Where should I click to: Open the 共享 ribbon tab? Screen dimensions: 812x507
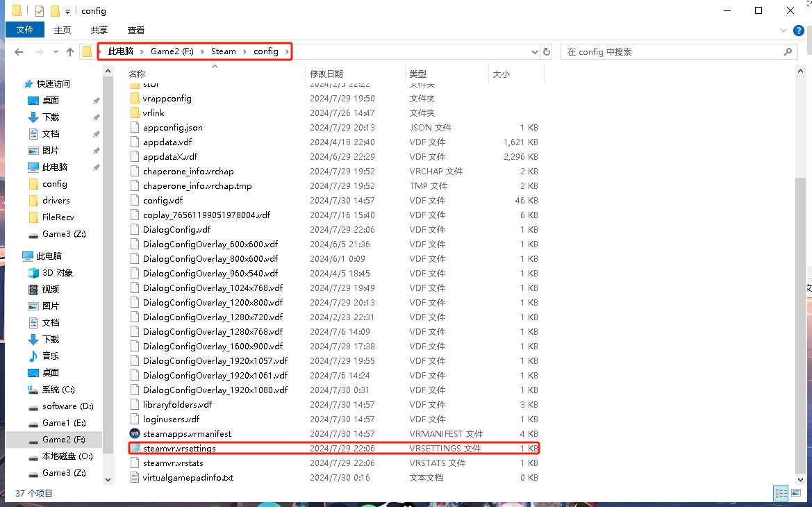click(x=99, y=30)
